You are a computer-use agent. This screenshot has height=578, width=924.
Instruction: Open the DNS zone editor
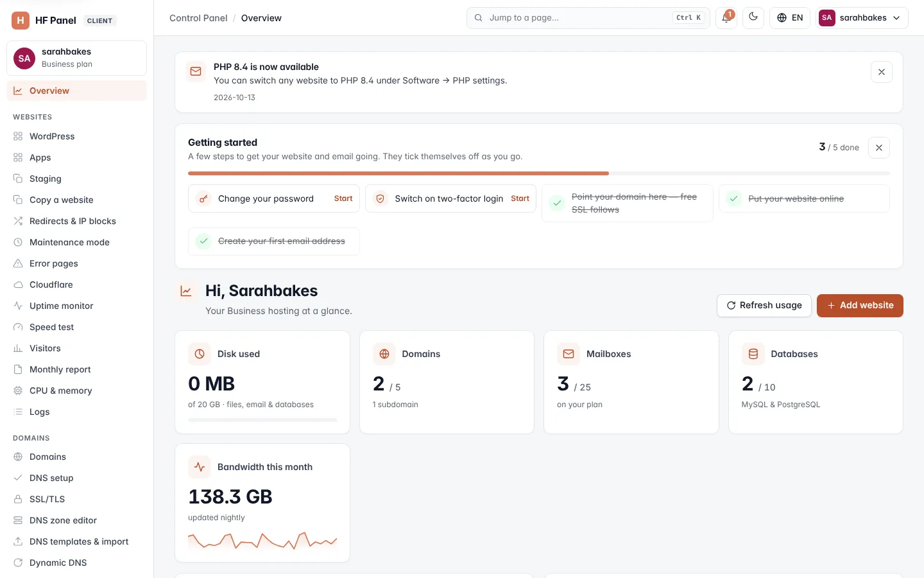coord(76,520)
